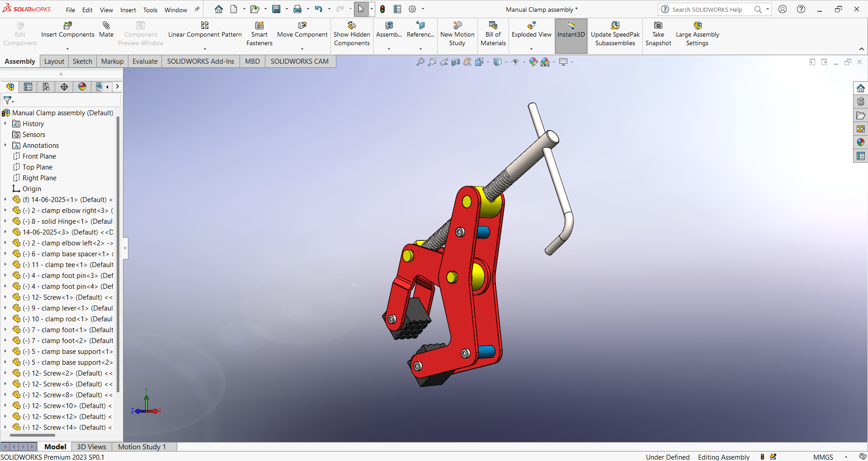Click Zoom to Fit in view toolbar
Image resolution: width=868 pixels, height=461 pixels.
[x=420, y=62]
